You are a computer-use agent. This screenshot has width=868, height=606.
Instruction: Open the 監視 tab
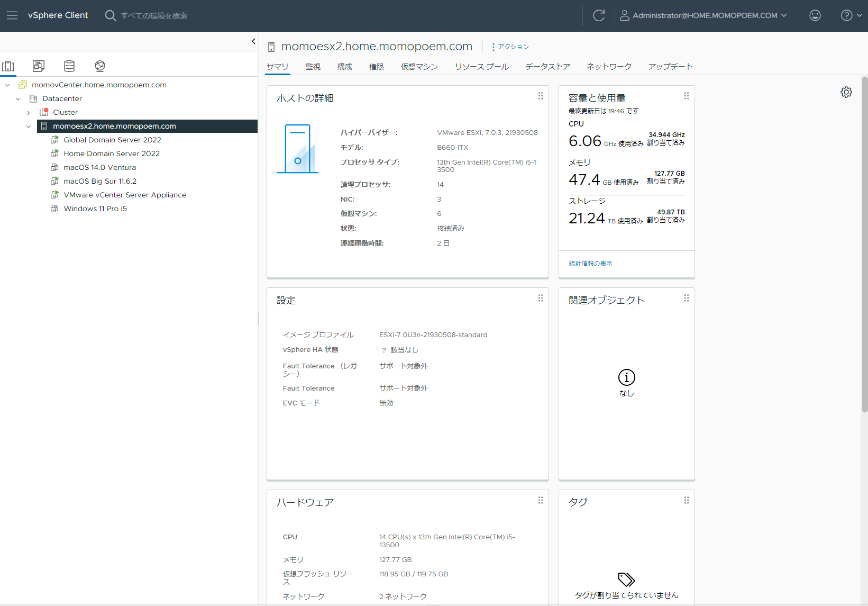[x=313, y=67]
